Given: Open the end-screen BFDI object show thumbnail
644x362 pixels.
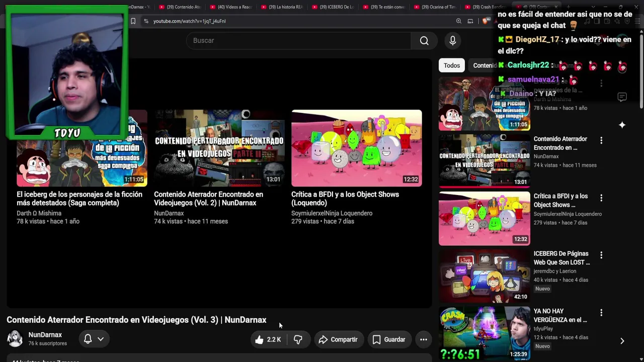Looking at the screenshot, I should [x=356, y=148].
